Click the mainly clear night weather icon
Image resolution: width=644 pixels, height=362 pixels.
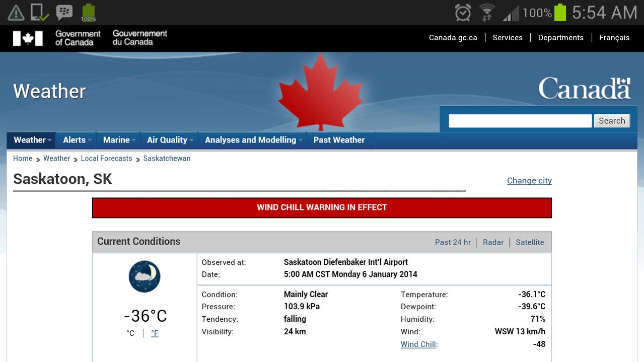click(x=145, y=276)
